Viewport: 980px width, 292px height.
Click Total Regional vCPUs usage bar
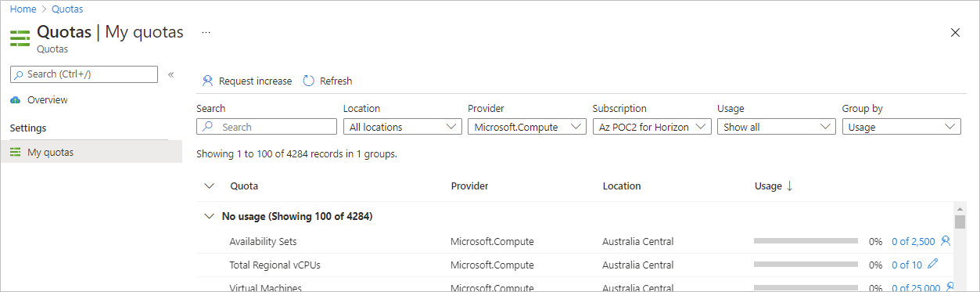point(806,265)
